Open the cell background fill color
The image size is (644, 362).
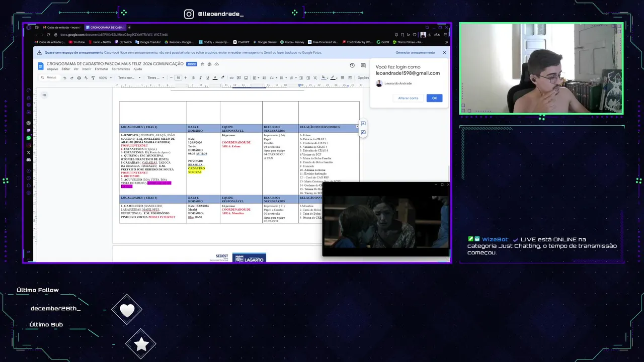point(325,77)
